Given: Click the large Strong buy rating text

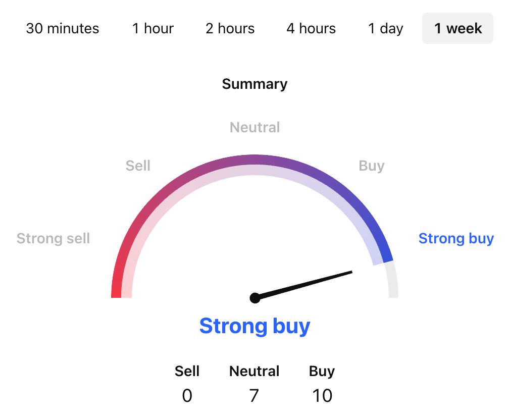Looking at the screenshot, I should [x=255, y=326].
